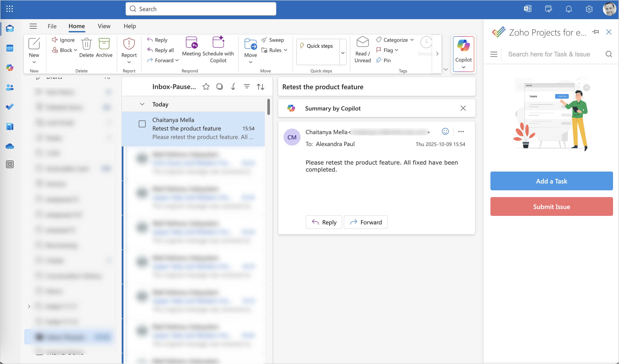This screenshot has width=619, height=364.
Task: Click the Add a Task button
Action: (x=551, y=181)
